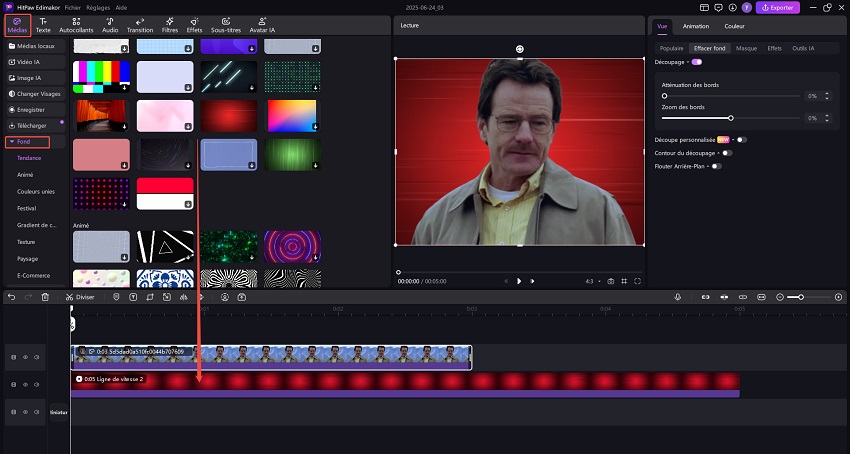The width and height of the screenshot is (850, 454).
Task: Select the color bars test pattern thumbnail
Action: [101, 76]
